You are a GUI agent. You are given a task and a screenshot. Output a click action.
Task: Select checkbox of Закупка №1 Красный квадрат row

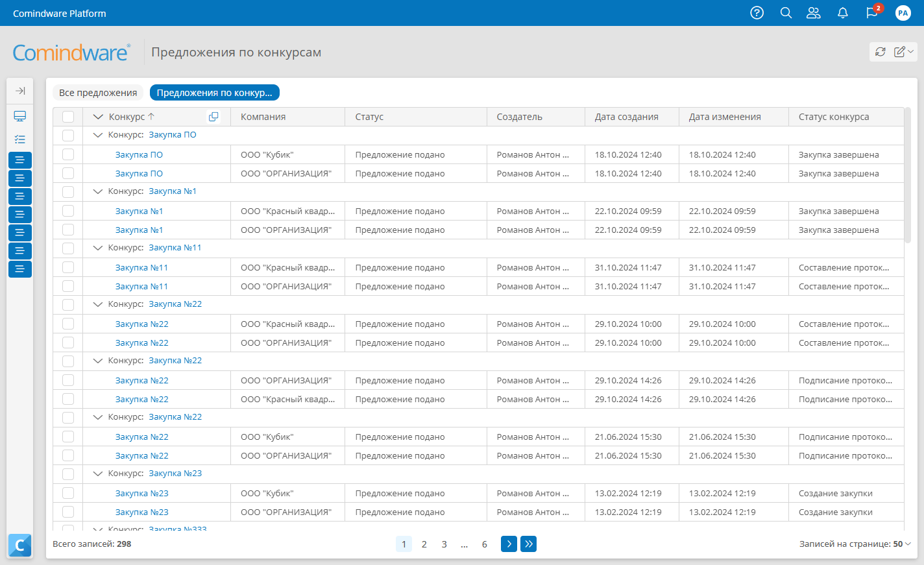click(x=68, y=211)
